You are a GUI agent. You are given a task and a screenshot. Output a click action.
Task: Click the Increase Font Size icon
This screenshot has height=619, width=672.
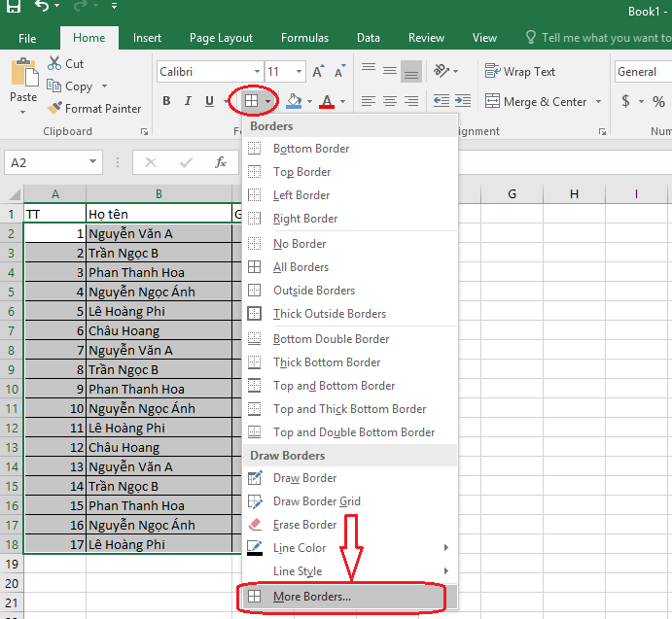point(318,71)
